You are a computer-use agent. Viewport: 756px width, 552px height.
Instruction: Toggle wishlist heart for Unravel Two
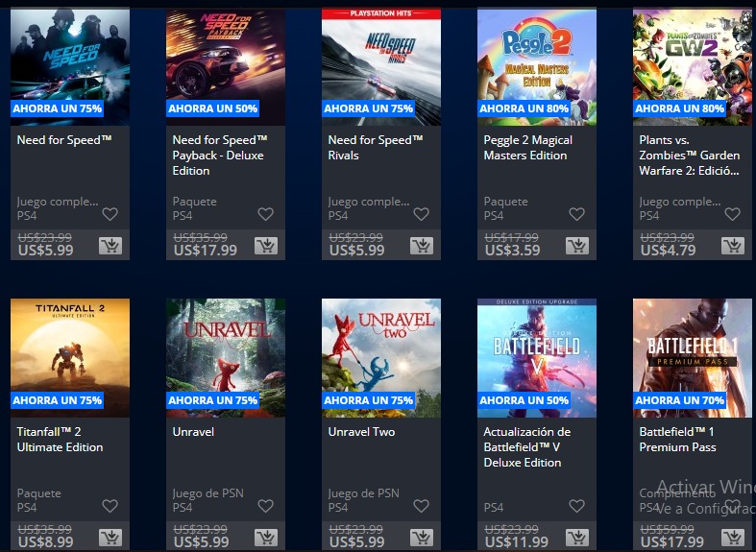pyautogui.click(x=422, y=506)
